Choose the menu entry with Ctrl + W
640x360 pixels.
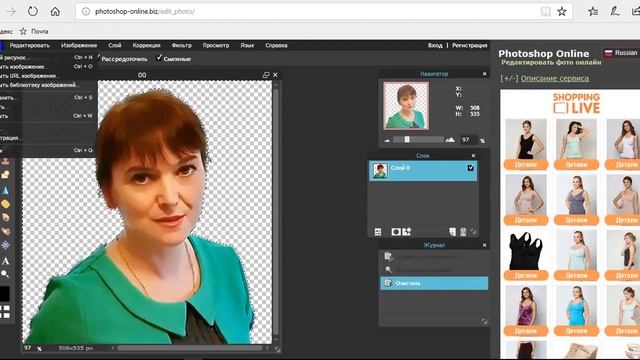click(x=49, y=116)
